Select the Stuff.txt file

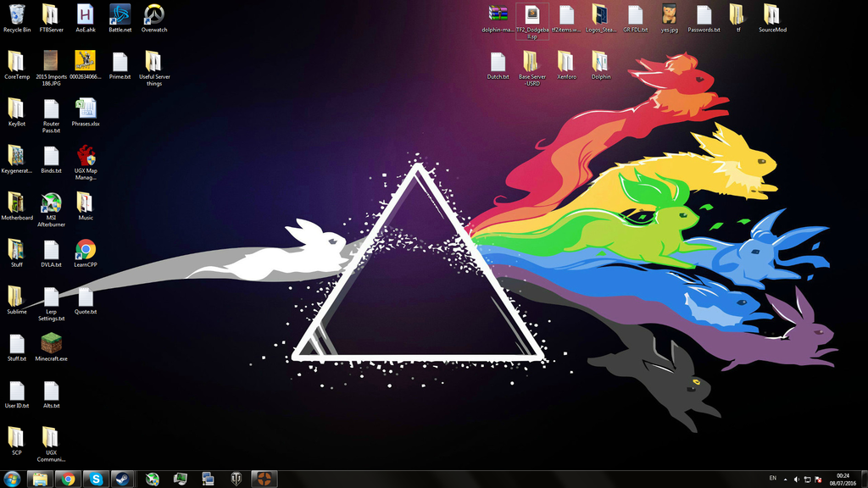point(17,347)
